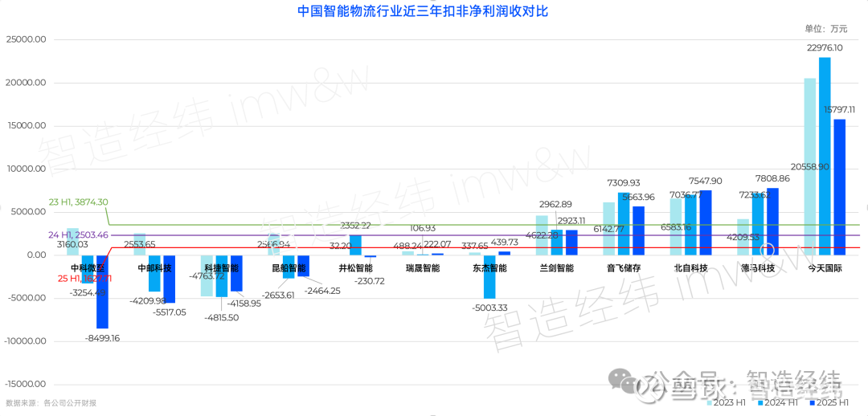
Task: Select the y-axis label 10000.00
Action: click(x=26, y=169)
